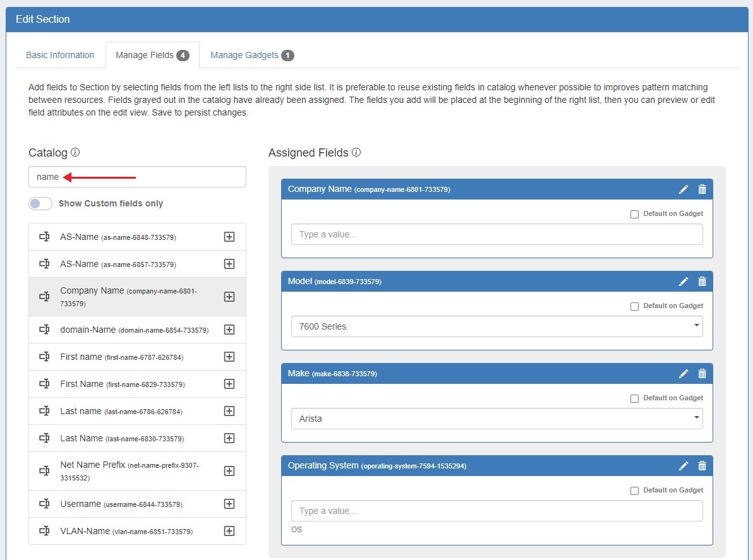Delete the Model assigned field

[702, 282]
